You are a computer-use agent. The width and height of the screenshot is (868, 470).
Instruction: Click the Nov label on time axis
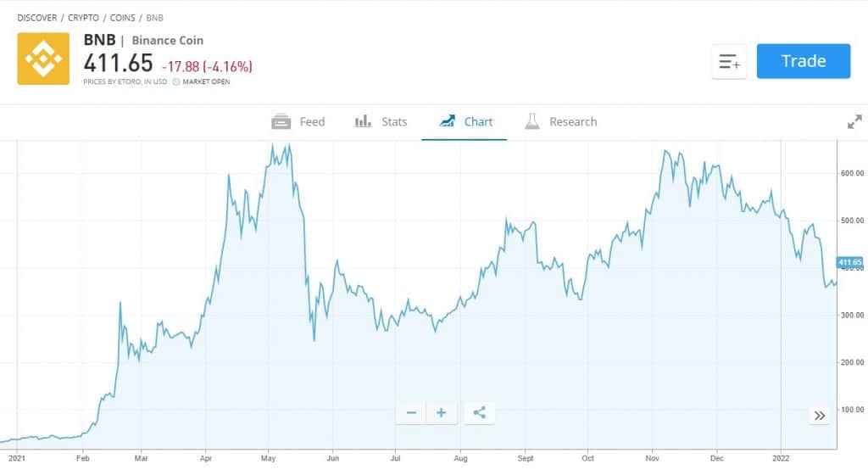pyautogui.click(x=652, y=458)
